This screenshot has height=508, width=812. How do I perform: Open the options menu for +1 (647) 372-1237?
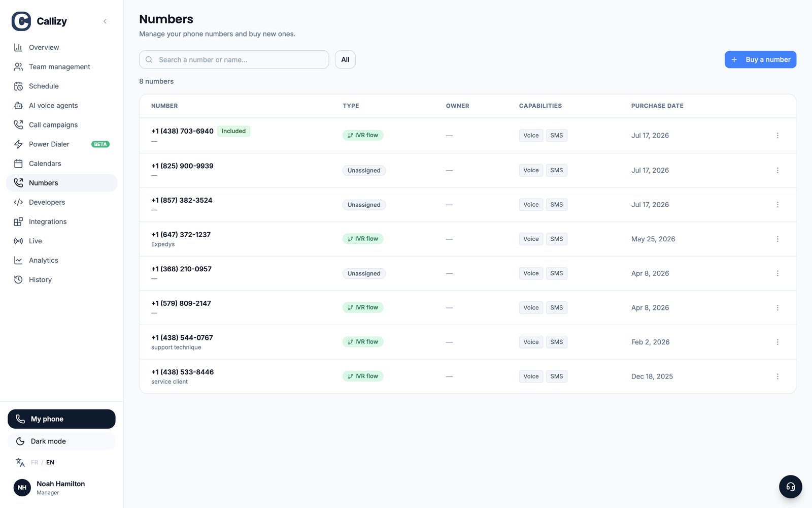[777, 239]
